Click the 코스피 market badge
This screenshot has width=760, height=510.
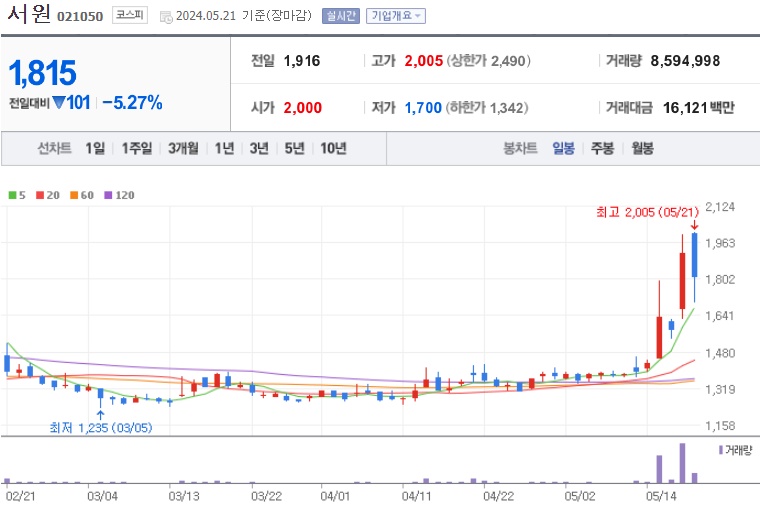tap(130, 15)
